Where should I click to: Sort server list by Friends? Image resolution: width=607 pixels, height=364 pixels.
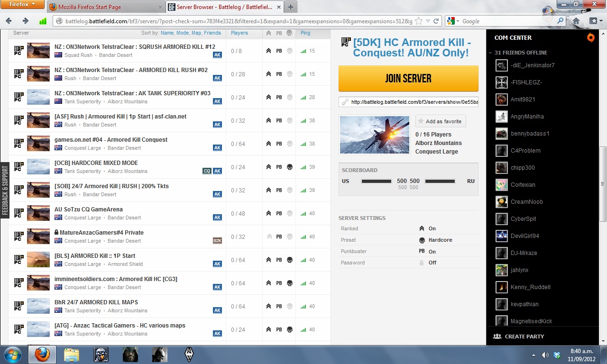coord(212,33)
